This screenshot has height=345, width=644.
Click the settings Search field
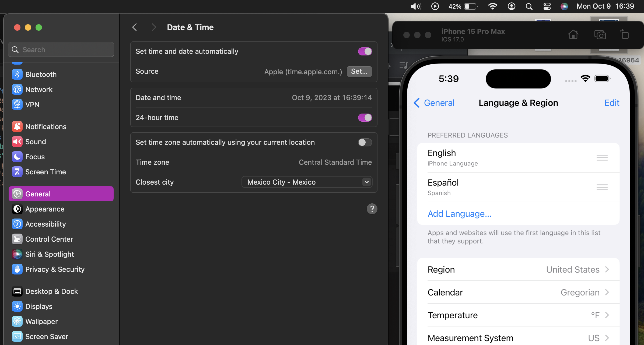tap(61, 50)
